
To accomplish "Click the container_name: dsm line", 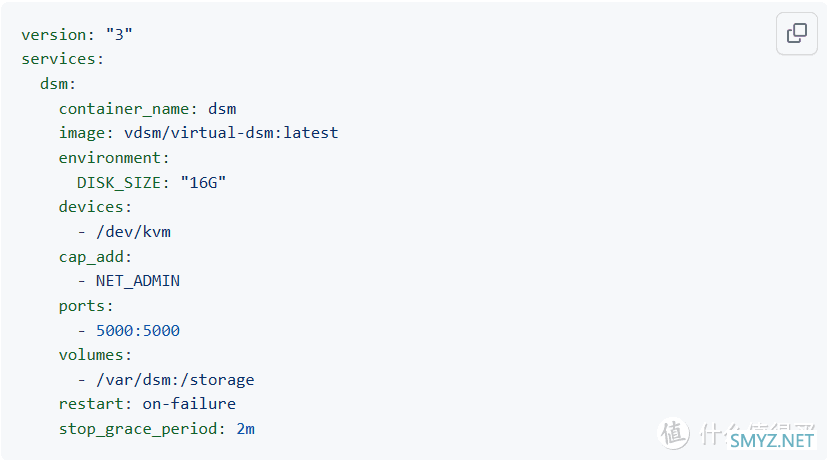I will pyautogui.click(x=148, y=109).
